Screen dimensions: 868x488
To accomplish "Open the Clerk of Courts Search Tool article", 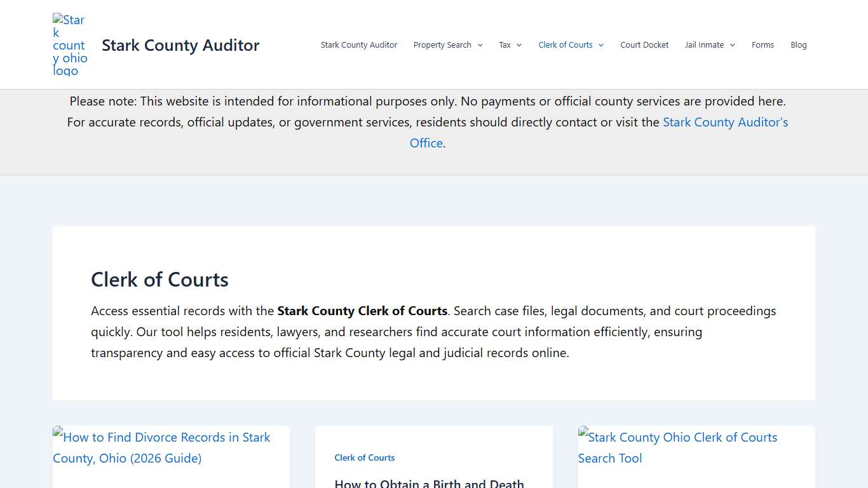I will (x=677, y=447).
